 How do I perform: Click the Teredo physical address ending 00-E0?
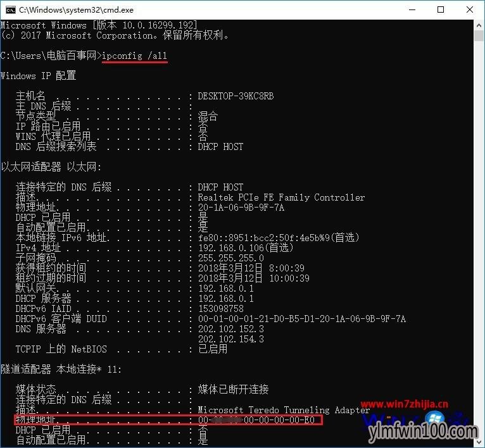click(x=256, y=420)
